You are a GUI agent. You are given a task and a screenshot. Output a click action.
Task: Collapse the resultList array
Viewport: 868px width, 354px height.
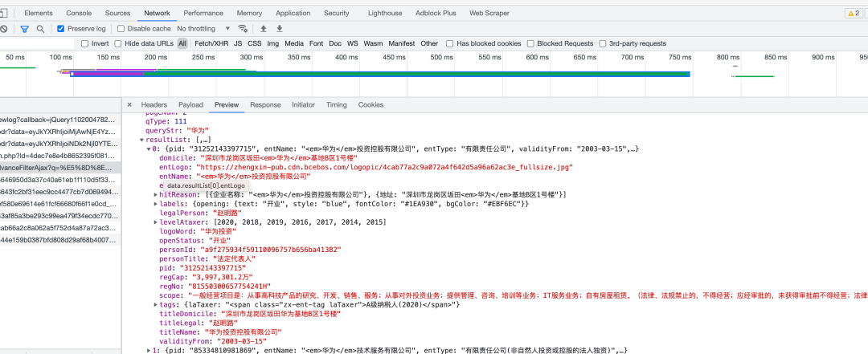(142, 140)
